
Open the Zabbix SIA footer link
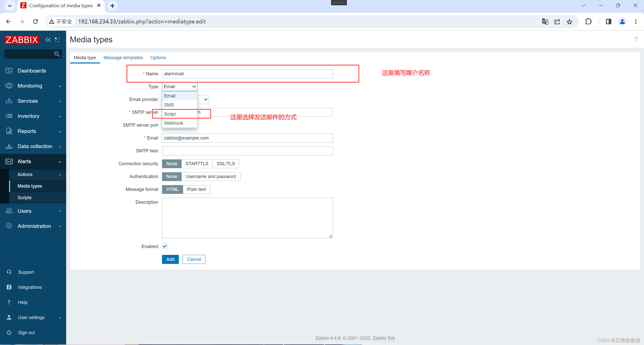[384, 338]
